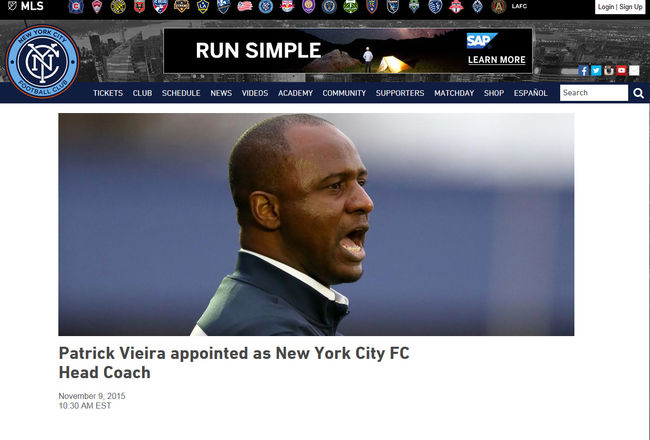
Task: Focus the Search input field
Action: pos(594,93)
